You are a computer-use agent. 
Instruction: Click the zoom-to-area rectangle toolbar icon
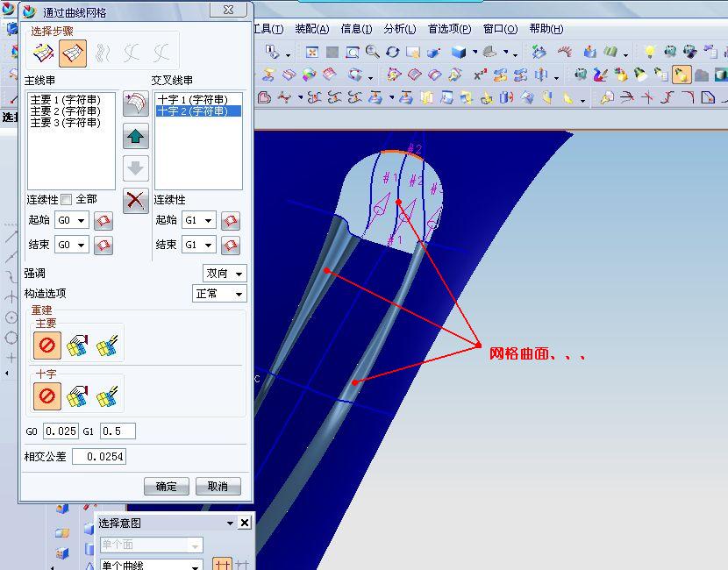(352, 53)
